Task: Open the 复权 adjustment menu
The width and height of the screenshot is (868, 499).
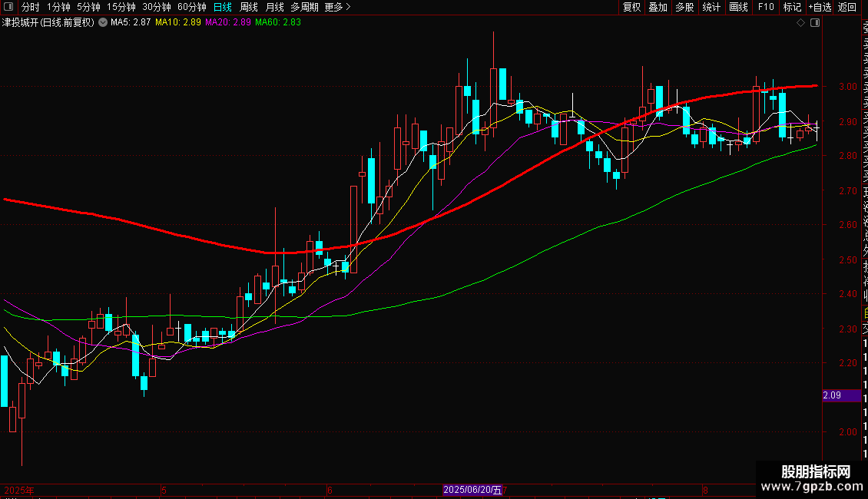Action: 631,7
